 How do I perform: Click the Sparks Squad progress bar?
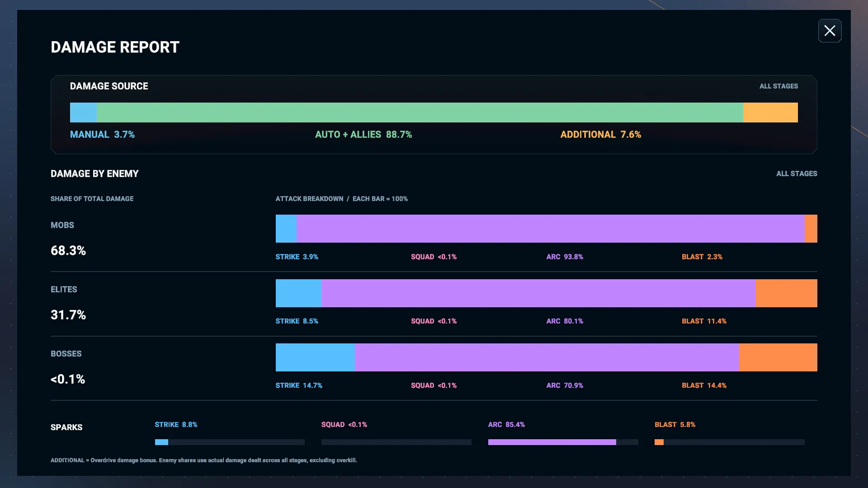click(396, 442)
